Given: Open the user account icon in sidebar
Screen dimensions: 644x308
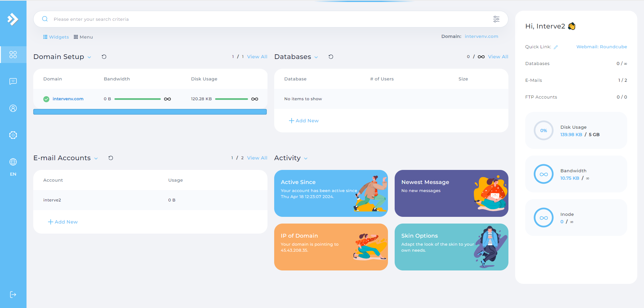Looking at the screenshot, I should point(13,108).
